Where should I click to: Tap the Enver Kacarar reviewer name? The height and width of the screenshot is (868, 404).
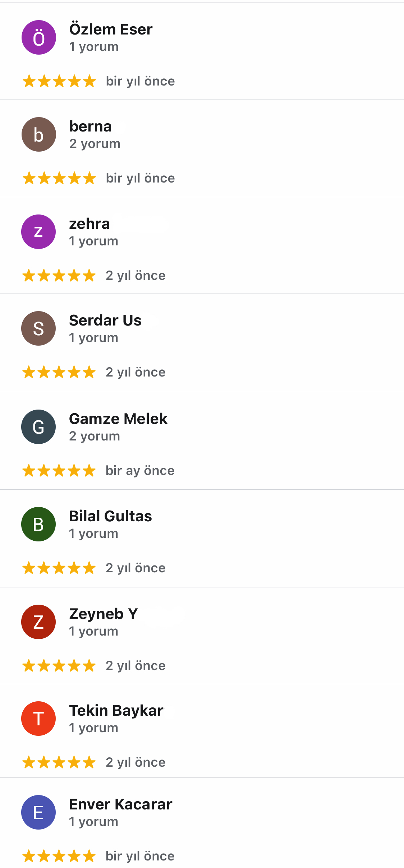(120, 804)
